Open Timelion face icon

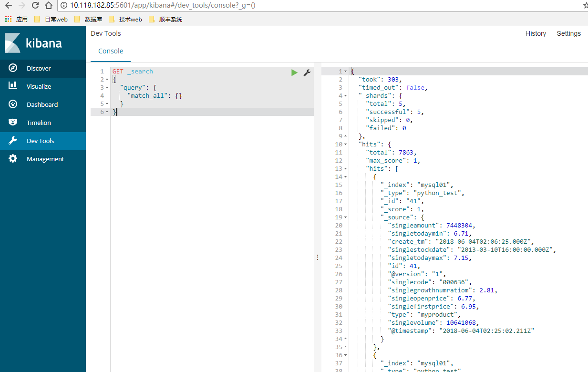(13, 122)
